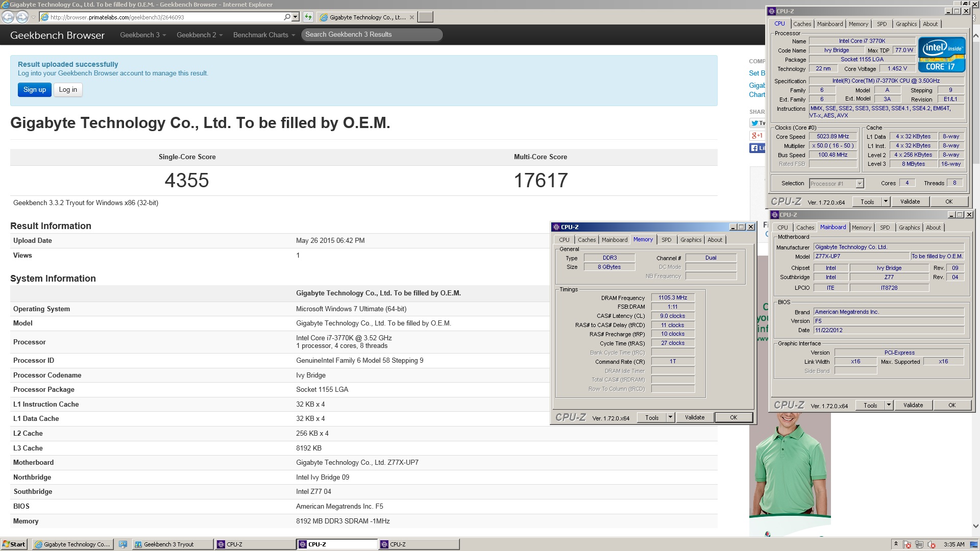Open Caches tab in top CPU-Z window
This screenshot has height=551, width=980.
tap(802, 24)
